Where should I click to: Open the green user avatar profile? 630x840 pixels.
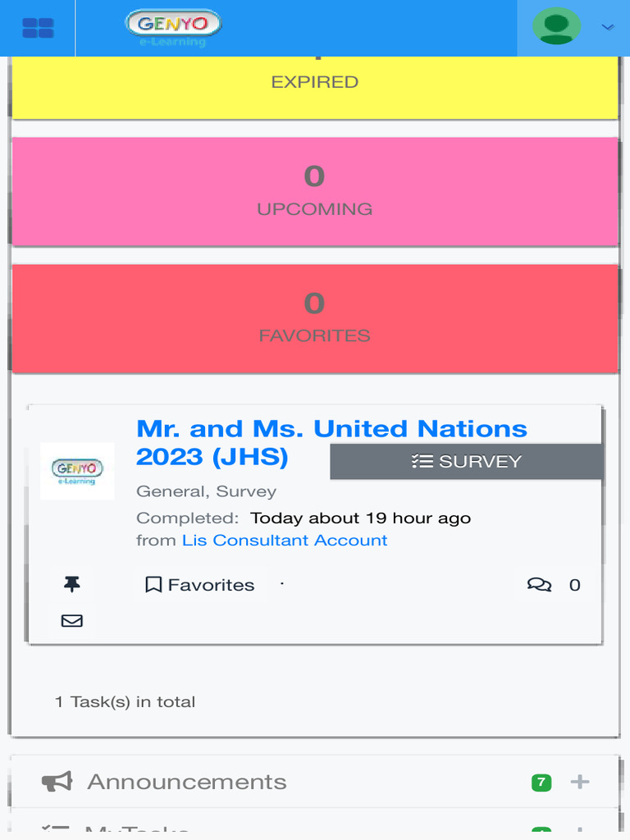[x=557, y=27]
